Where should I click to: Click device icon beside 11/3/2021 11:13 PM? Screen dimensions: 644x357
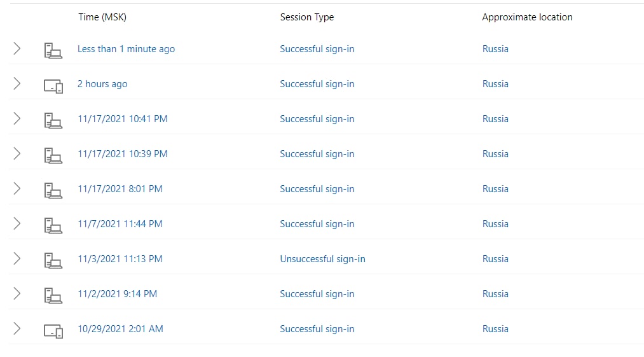pyautogui.click(x=53, y=261)
